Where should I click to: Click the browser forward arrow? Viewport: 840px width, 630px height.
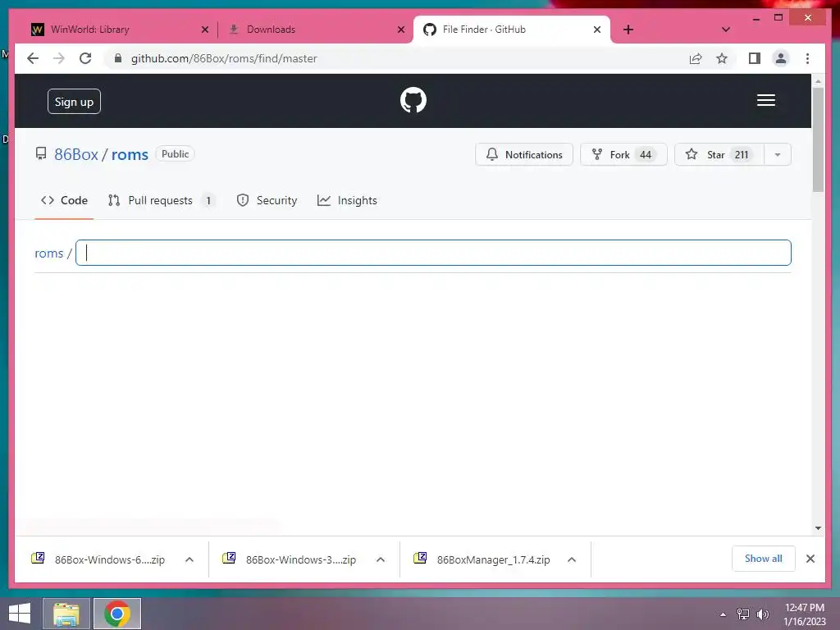tap(59, 58)
